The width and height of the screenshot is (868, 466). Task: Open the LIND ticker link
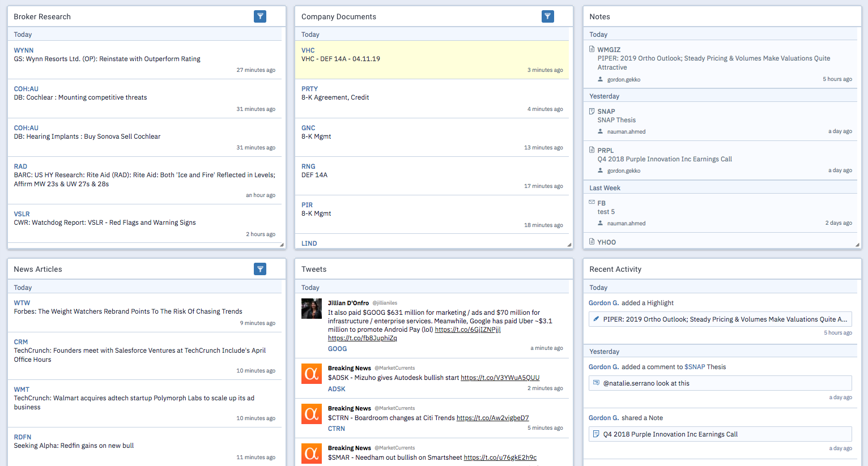click(309, 243)
